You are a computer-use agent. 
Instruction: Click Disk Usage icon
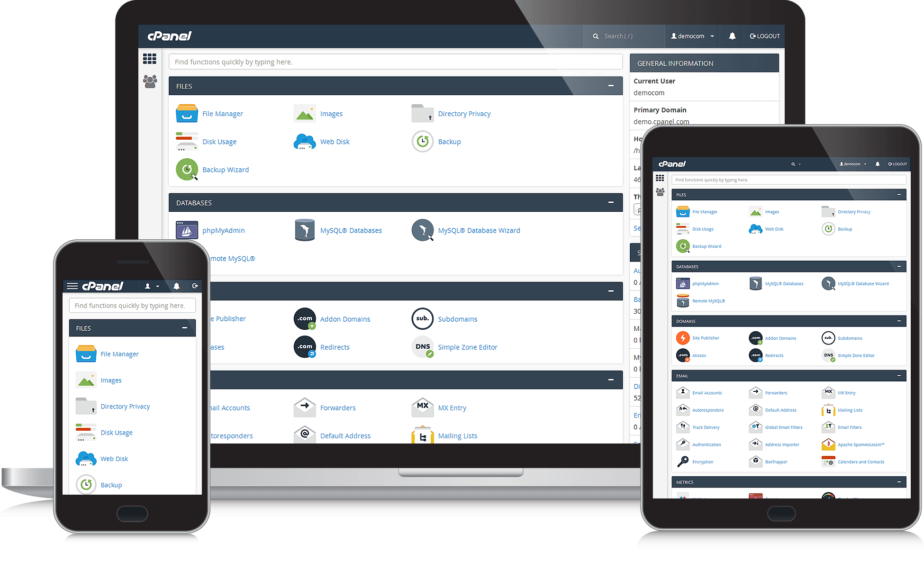pyautogui.click(x=187, y=141)
